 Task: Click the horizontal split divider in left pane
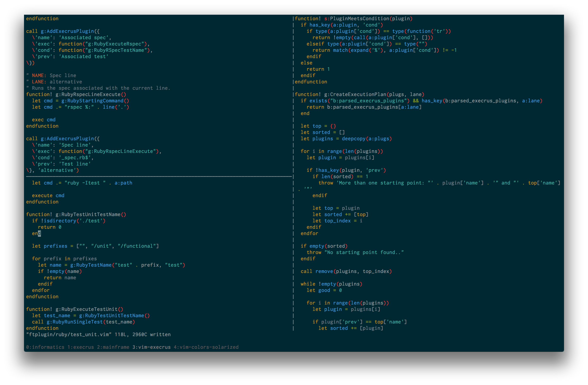point(158,177)
